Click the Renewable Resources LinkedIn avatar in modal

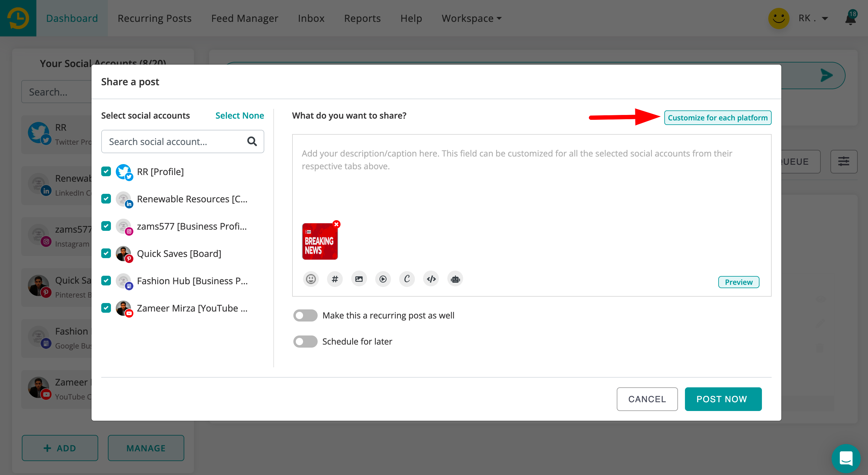pos(124,199)
